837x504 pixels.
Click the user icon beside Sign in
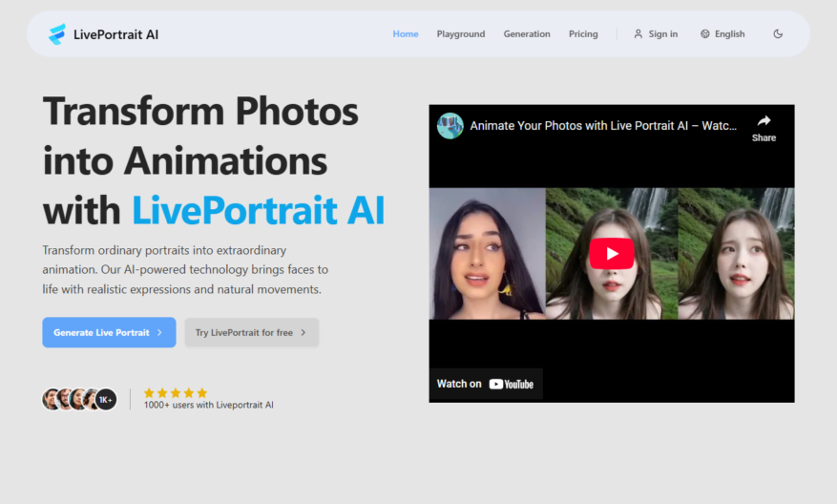coord(638,34)
